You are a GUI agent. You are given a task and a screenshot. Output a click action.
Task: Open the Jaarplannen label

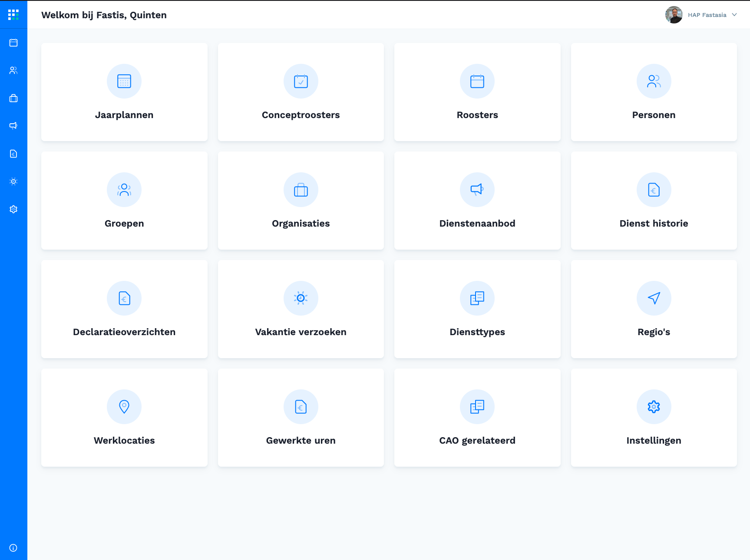coord(124,115)
